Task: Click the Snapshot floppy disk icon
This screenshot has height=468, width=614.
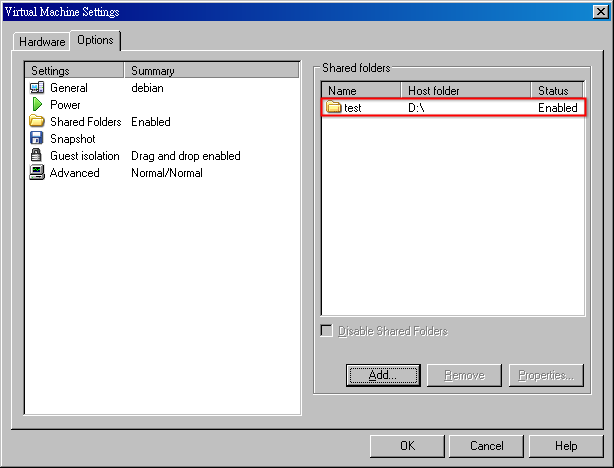Action: tap(37, 139)
